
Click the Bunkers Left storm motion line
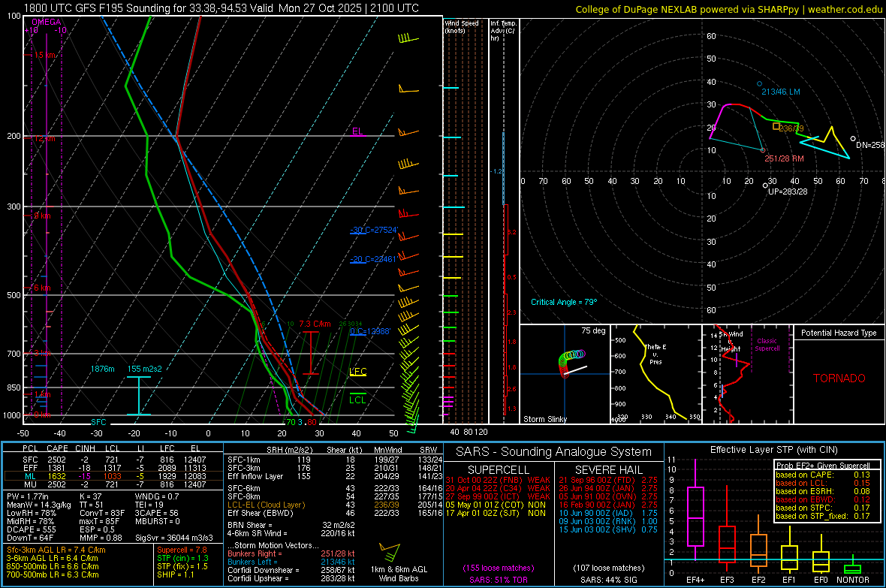coord(291,562)
